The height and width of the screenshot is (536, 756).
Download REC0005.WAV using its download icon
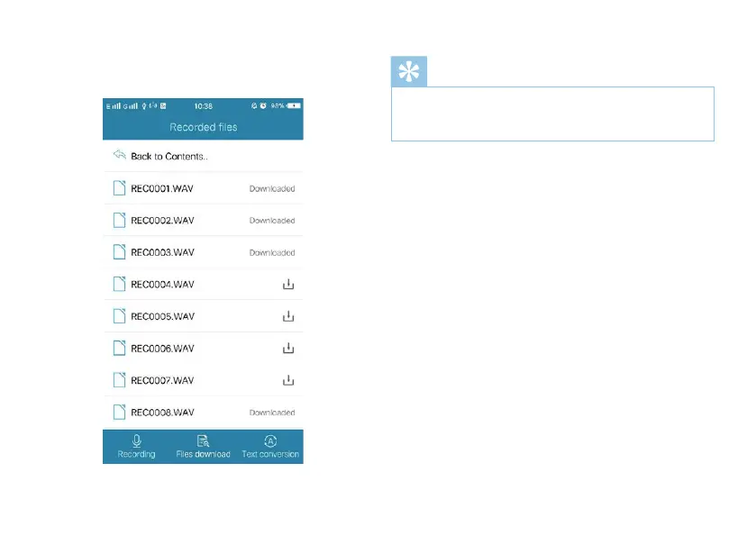pos(288,315)
